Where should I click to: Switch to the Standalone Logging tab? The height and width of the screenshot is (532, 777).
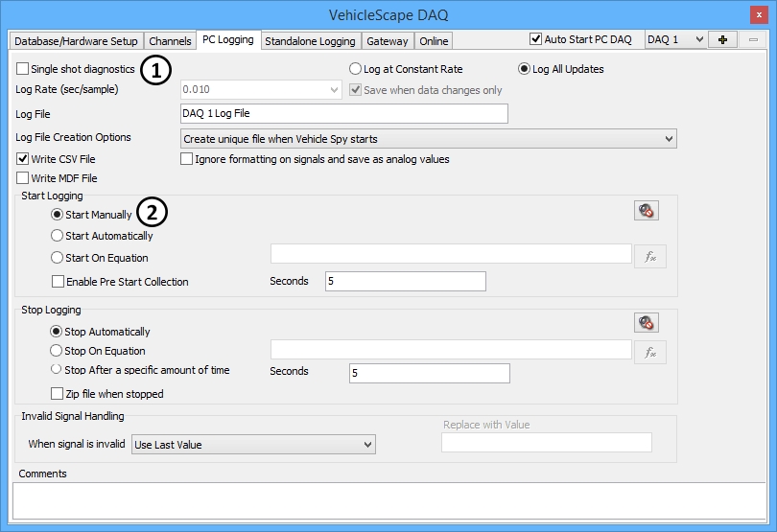tap(310, 41)
